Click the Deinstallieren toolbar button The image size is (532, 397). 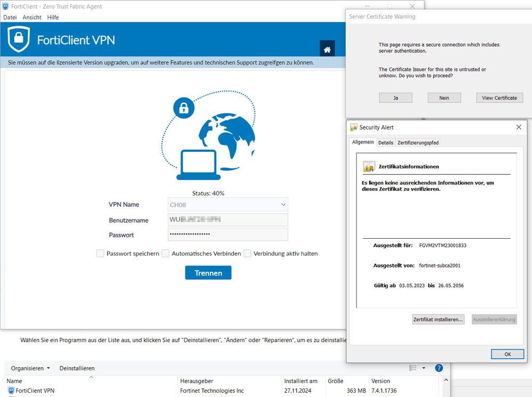77,368
